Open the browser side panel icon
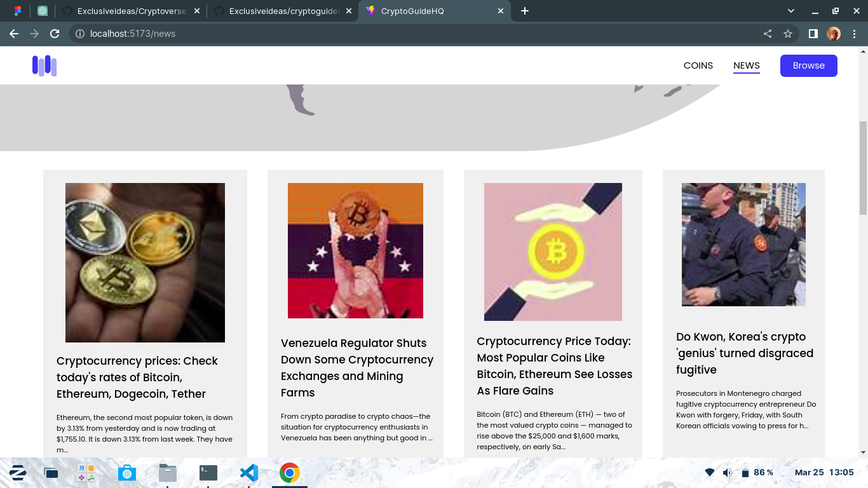The height and width of the screenshot is (488, 868). pos(813,33)
